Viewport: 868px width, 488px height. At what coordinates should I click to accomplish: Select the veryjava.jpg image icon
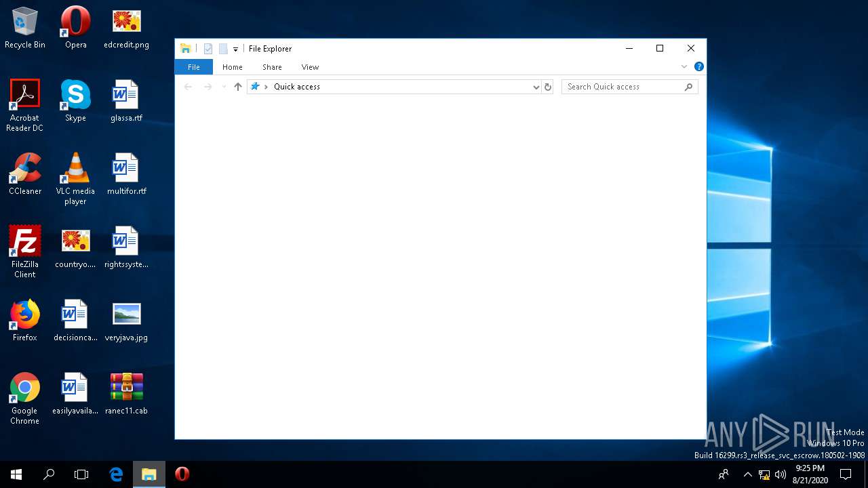pyautogui.click(x=126, y=321)
